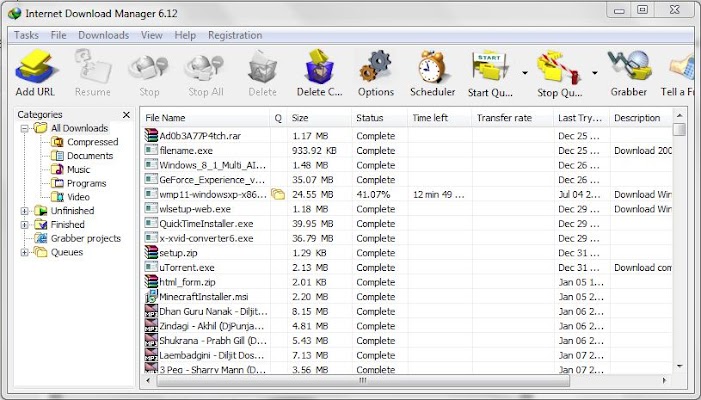The height and width of the screenshot is (400, 701).
Task: Expand the Queues tree node
Action: click(25, 253)
